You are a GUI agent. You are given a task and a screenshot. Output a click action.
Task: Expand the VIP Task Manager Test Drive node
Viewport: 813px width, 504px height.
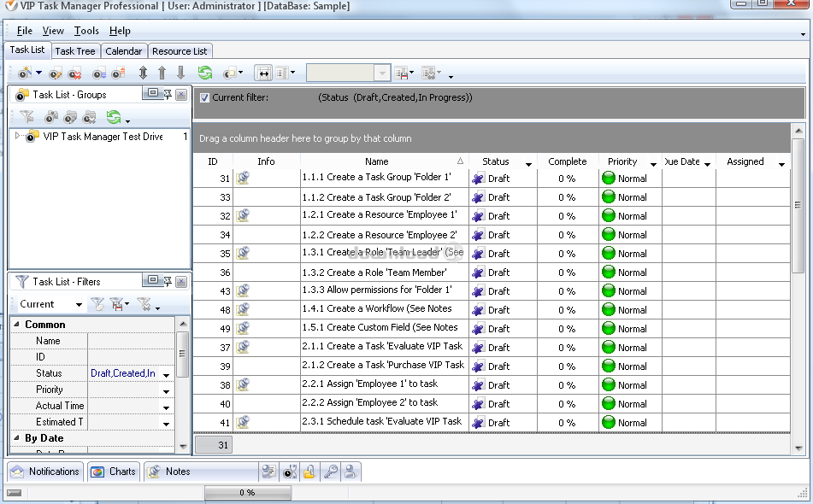[17, 135]
